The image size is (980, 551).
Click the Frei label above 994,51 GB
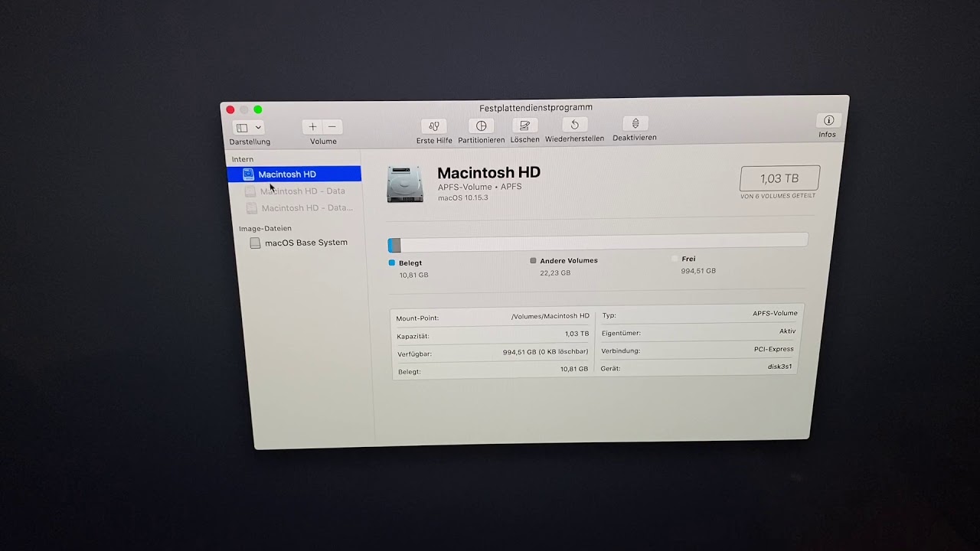coord(688,259)
